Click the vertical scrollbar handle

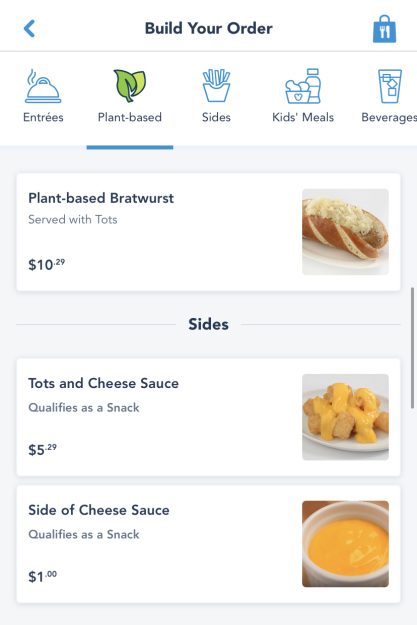[413, 348]
